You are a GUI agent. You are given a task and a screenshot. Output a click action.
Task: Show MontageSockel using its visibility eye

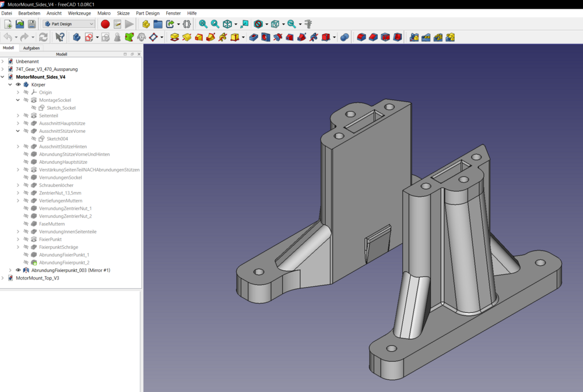tap(26, 100)
